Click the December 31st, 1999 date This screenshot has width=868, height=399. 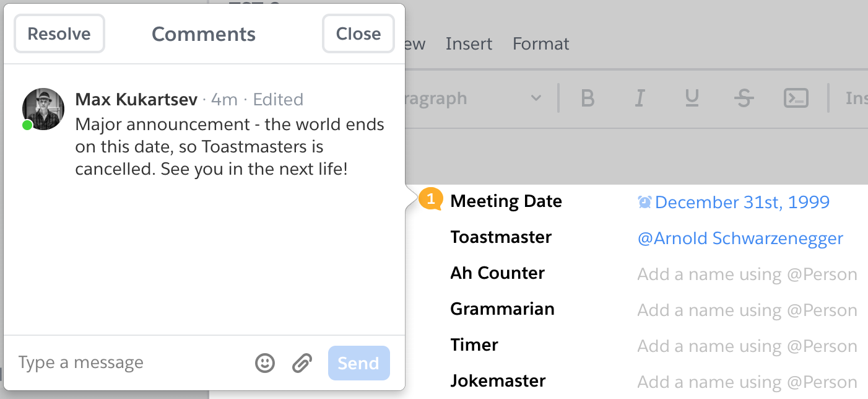click(x=742, y=202)
